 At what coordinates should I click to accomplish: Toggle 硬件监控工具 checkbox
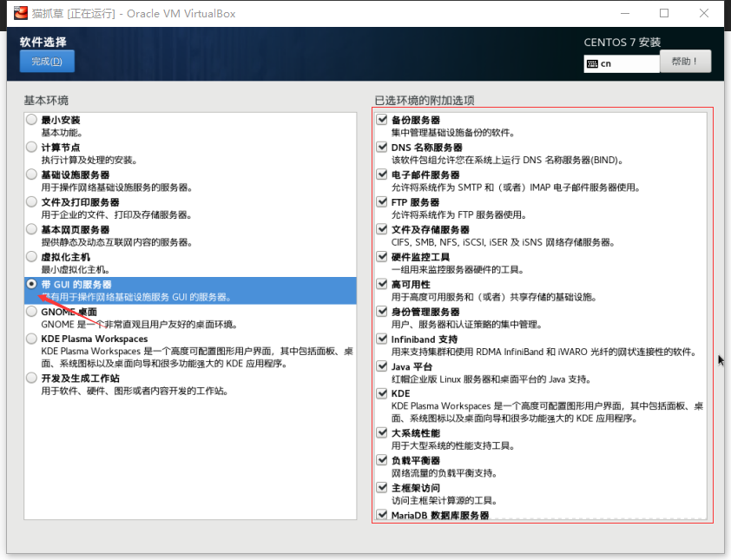[x=382, y=257]
